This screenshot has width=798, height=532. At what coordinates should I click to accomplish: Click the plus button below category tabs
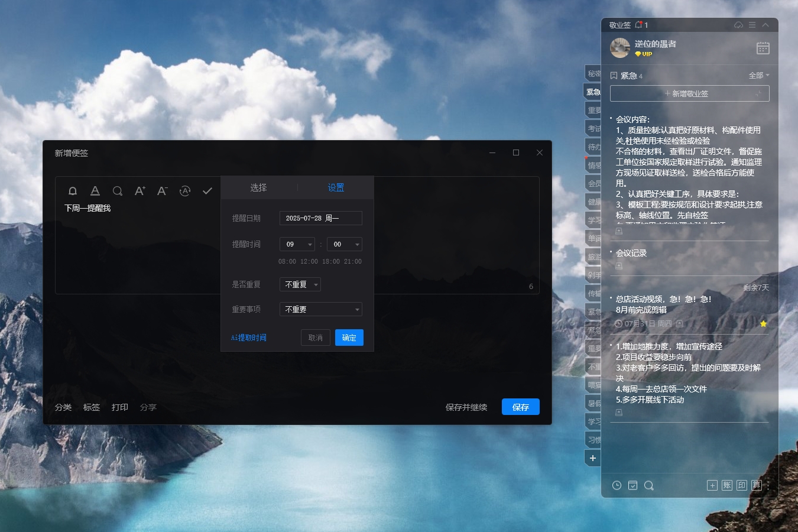tap(593, 458)
